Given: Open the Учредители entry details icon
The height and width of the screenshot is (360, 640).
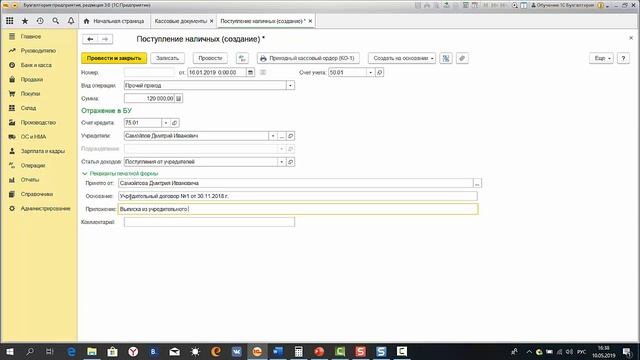Looking at the screenshot, I should click(x=291, y=136).
